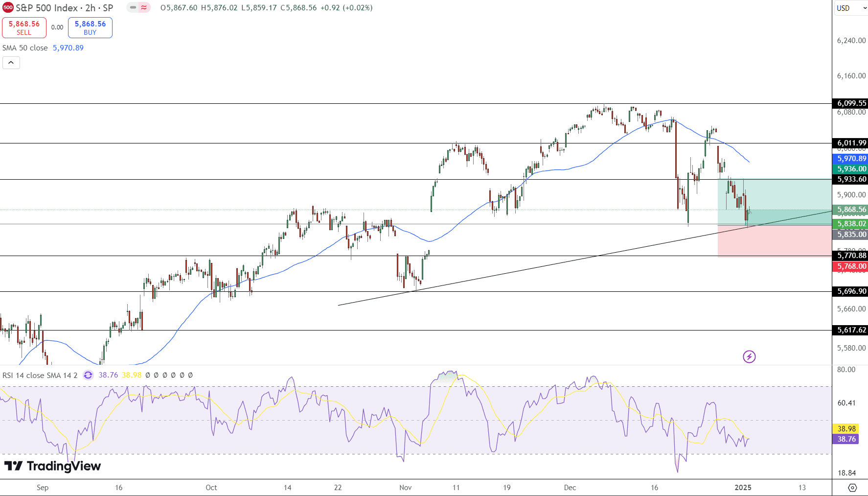Click the 6,011.99 price level label
Viewport: 868px width, 496px height.
[850, 143]
